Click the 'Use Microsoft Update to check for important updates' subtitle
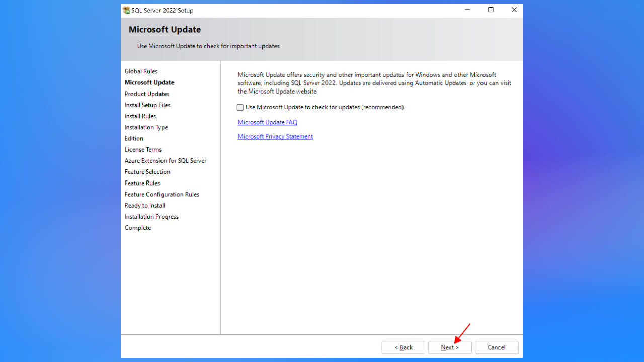 208,46
